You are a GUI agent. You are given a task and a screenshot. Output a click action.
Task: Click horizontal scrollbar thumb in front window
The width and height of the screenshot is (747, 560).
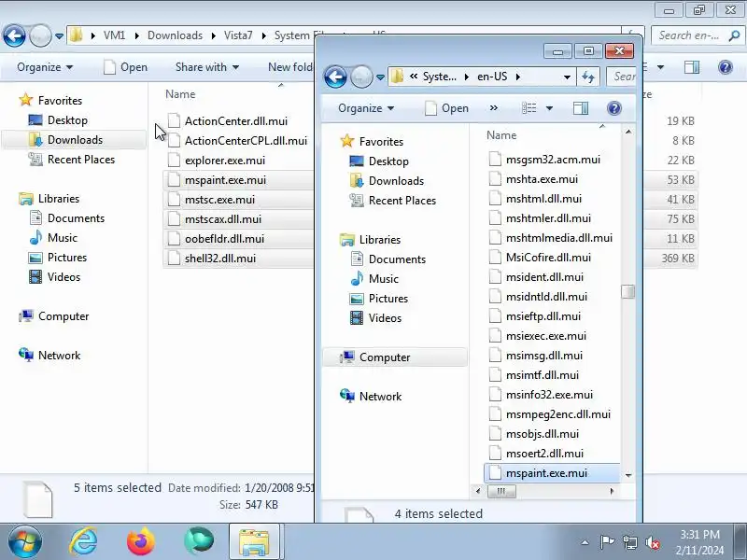coord(501,491)
